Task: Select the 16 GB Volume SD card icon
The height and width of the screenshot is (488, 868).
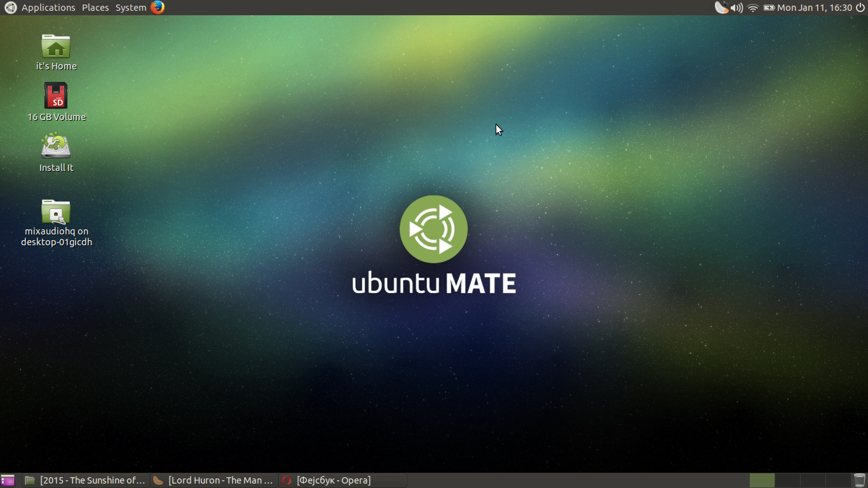Action: (56, 96)
